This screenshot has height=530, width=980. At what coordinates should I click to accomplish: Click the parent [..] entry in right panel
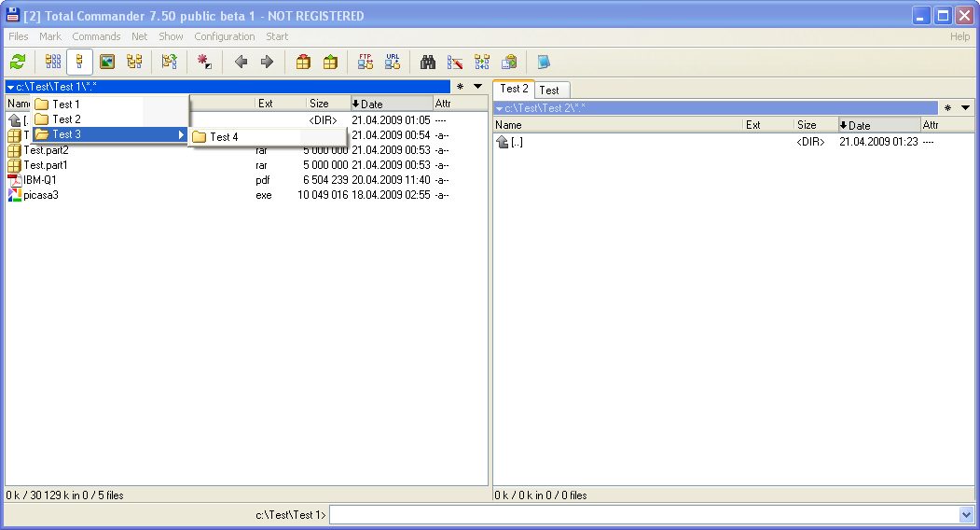click(734, 142)
